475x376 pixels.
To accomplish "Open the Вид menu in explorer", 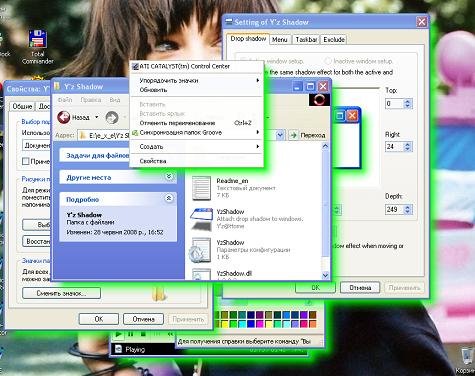I will coord(115,100).
